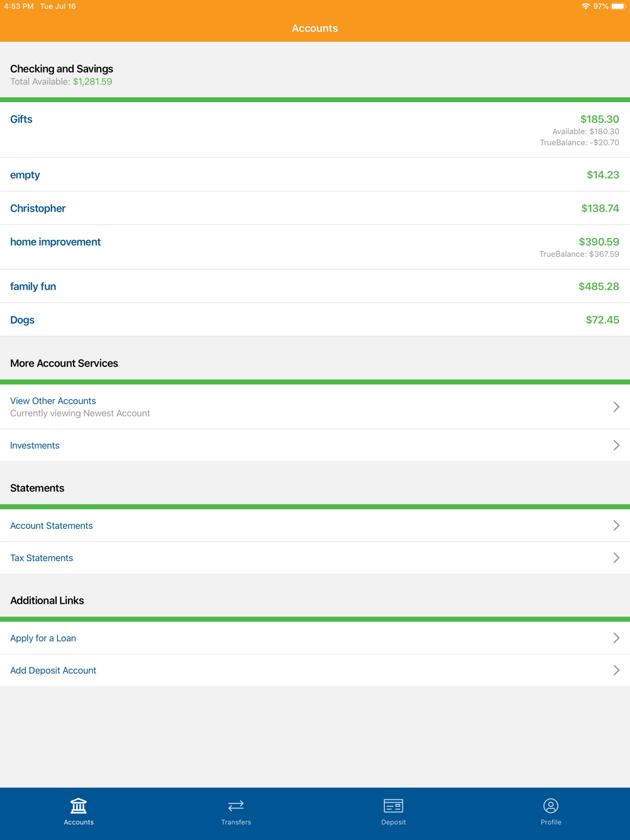Open the Christopher account

(x=315, y=208)
